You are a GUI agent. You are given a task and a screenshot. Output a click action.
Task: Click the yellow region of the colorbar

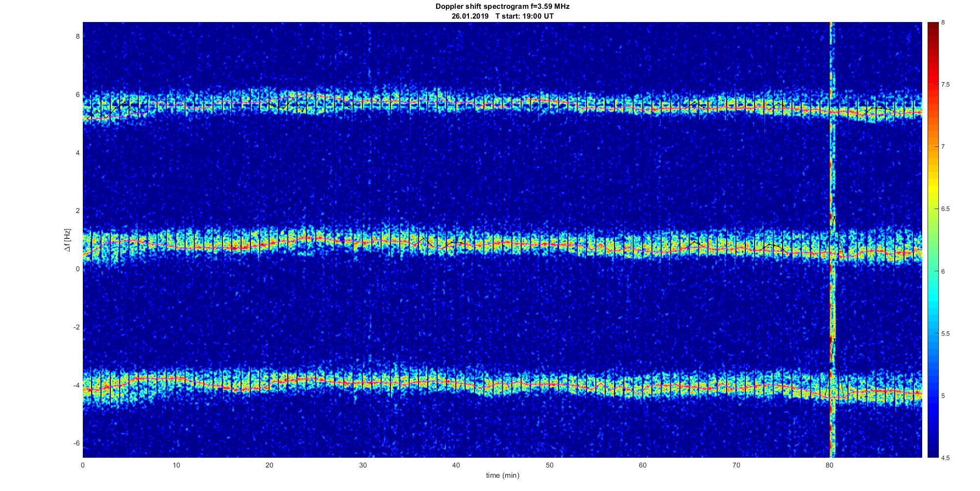click(x=933, y=188)
